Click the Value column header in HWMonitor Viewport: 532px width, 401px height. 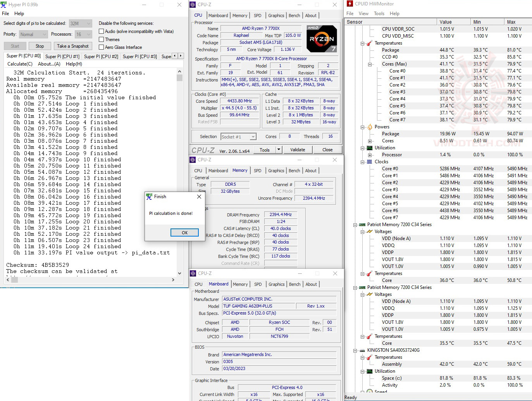click(453, 22)
